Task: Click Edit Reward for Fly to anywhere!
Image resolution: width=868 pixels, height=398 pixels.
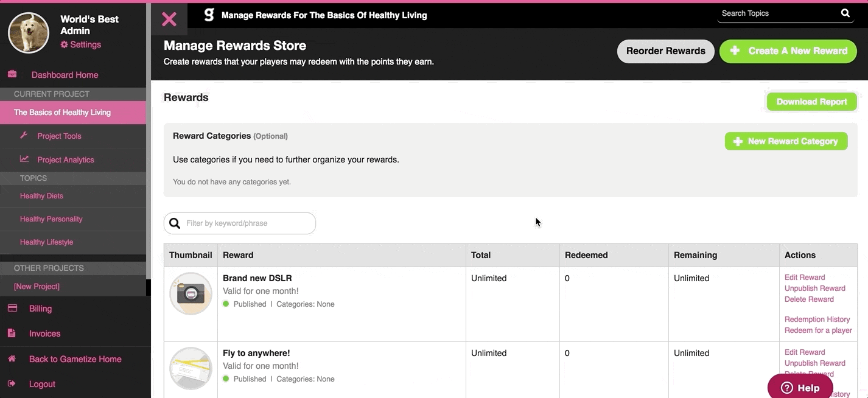Action: (805, 352)
